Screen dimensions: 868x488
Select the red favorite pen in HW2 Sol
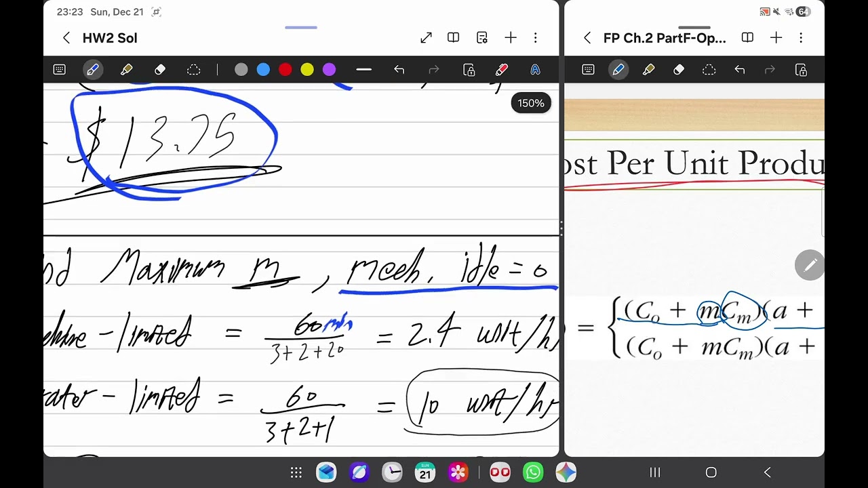pos(502,70)
